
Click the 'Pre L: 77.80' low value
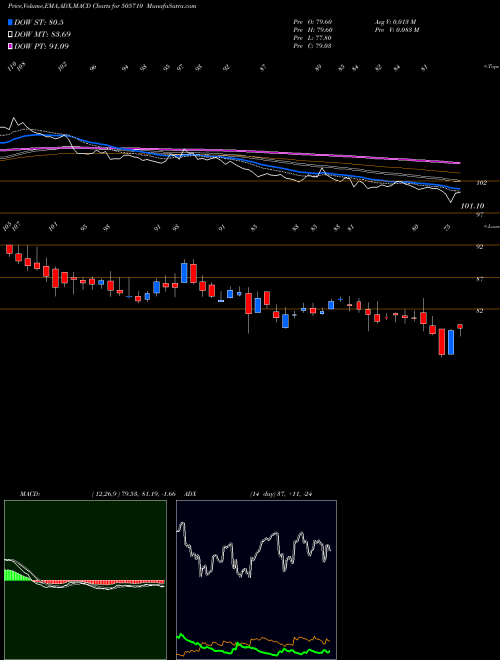click(x=313, y=38)
